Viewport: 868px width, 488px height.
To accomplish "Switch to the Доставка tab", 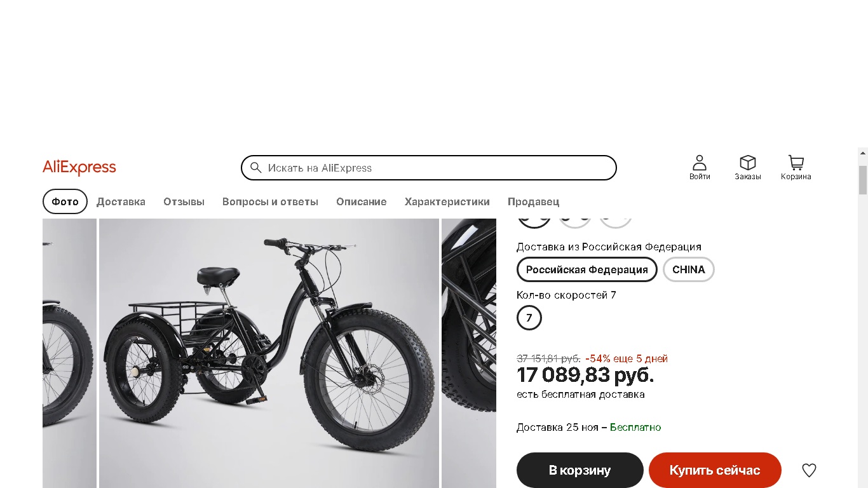I will 121,201.
